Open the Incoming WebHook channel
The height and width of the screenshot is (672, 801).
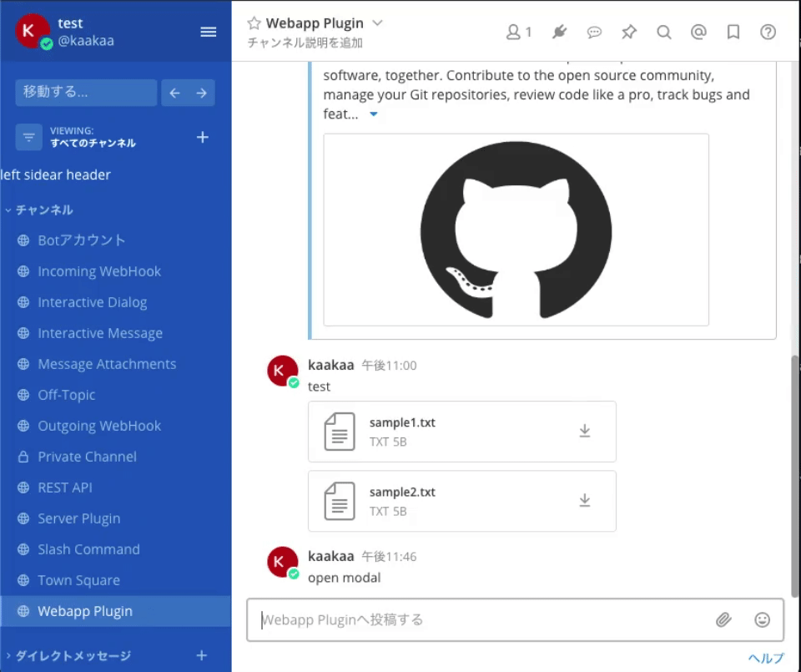115,271
